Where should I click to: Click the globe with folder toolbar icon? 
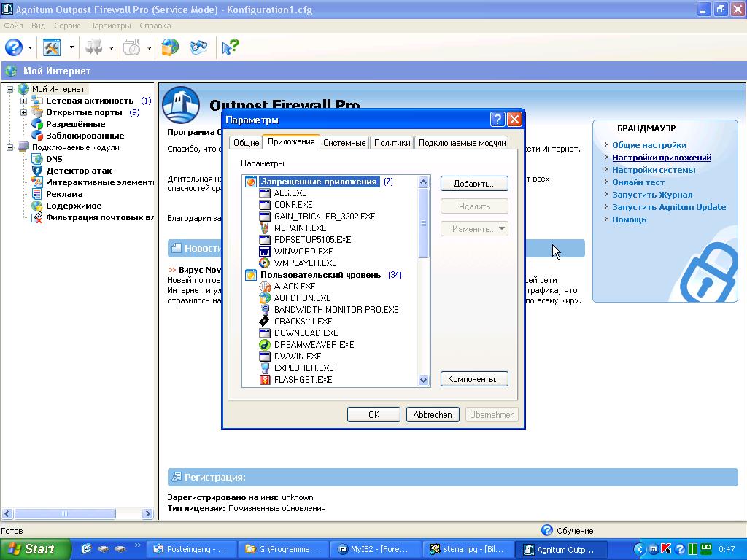(x=170, y=47)
